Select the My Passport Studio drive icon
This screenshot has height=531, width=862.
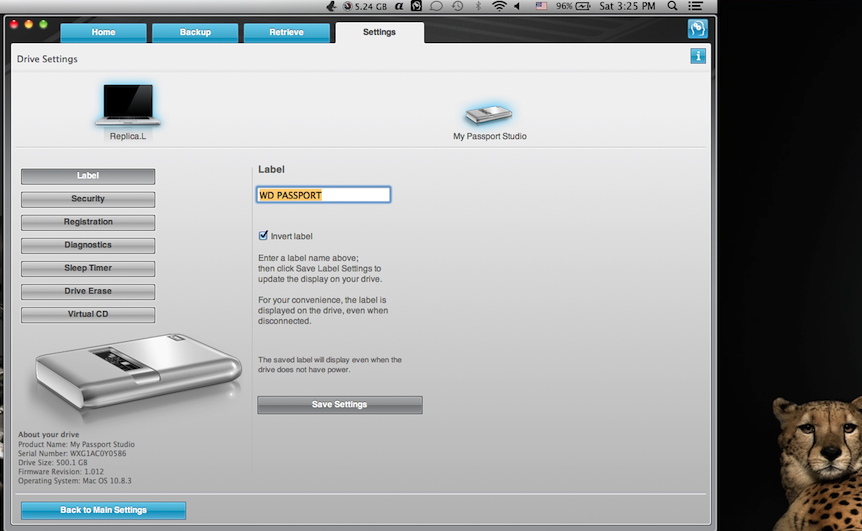point(489,114)
